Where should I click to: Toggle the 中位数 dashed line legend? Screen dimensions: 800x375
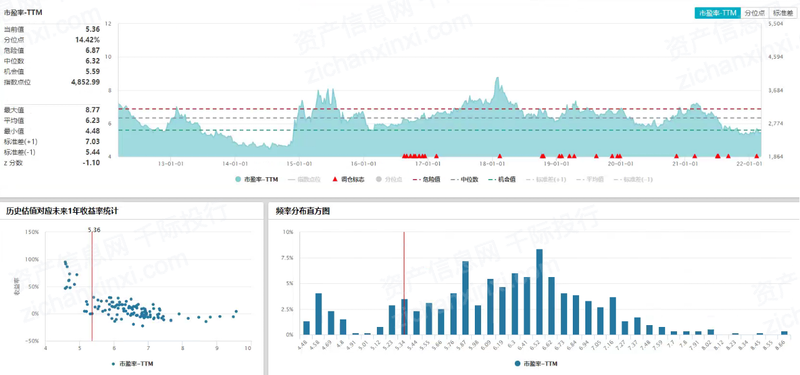pyautogui.click(x=465, y=180)
